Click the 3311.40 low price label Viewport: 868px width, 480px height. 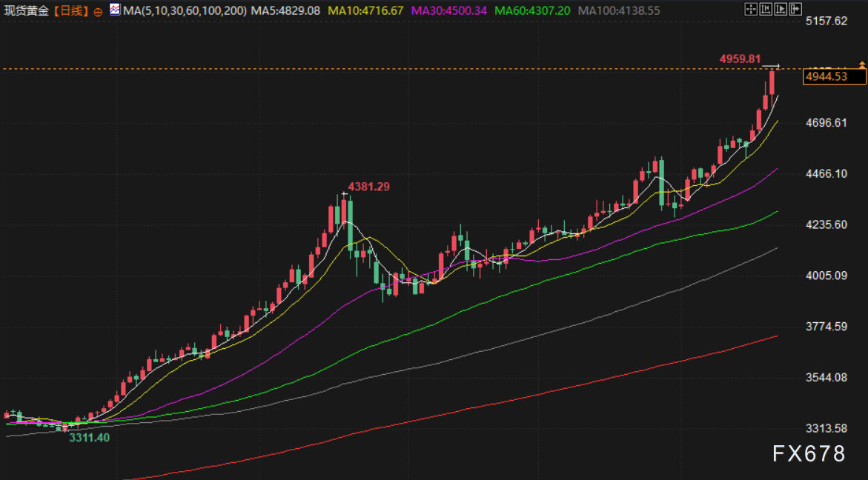tap(89, 438)
